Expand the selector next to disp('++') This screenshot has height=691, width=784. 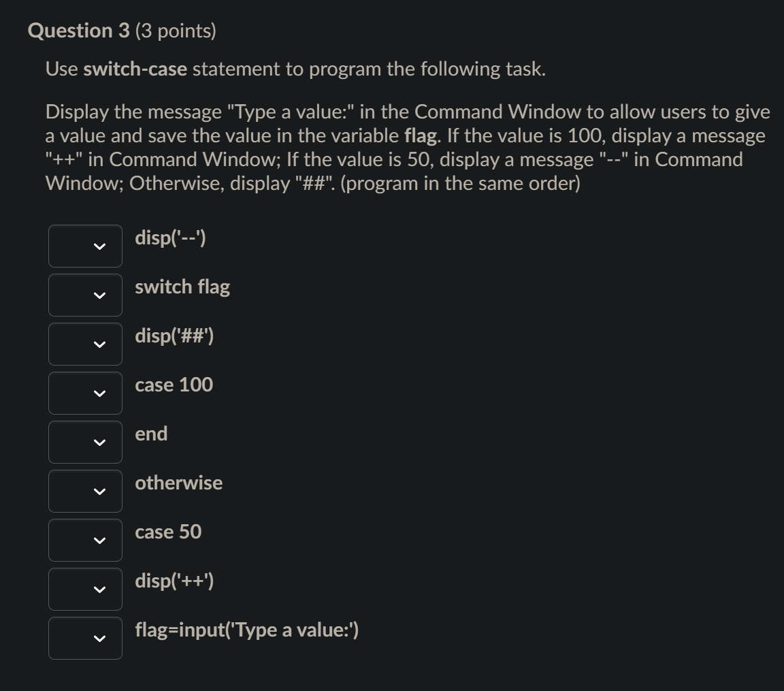pos(84,589)
